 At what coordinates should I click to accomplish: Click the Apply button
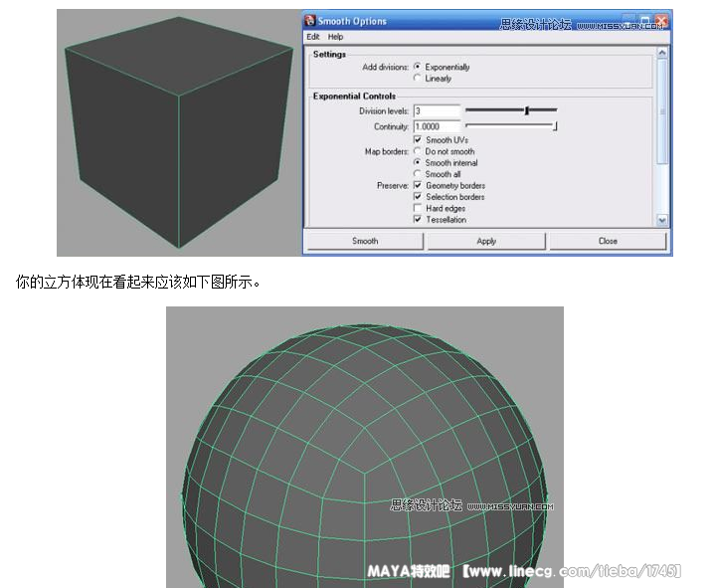[486, 241]
